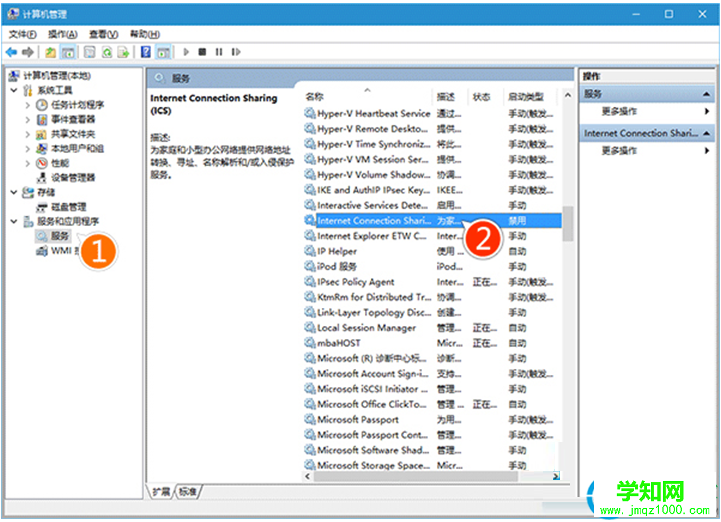Image resolution: width=721 pixels, height=522 pixels.
Task: Open the 帮助(H) menu
Action: point(145,34)
